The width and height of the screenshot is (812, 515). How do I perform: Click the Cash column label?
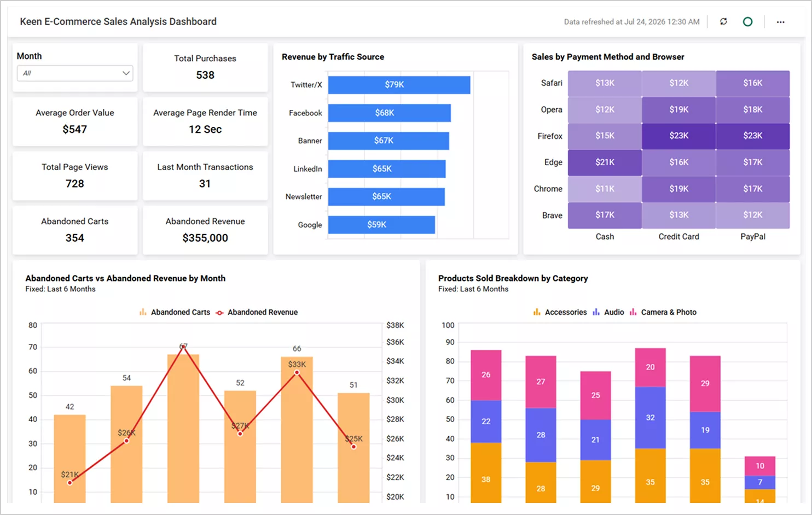coord(605,237)
